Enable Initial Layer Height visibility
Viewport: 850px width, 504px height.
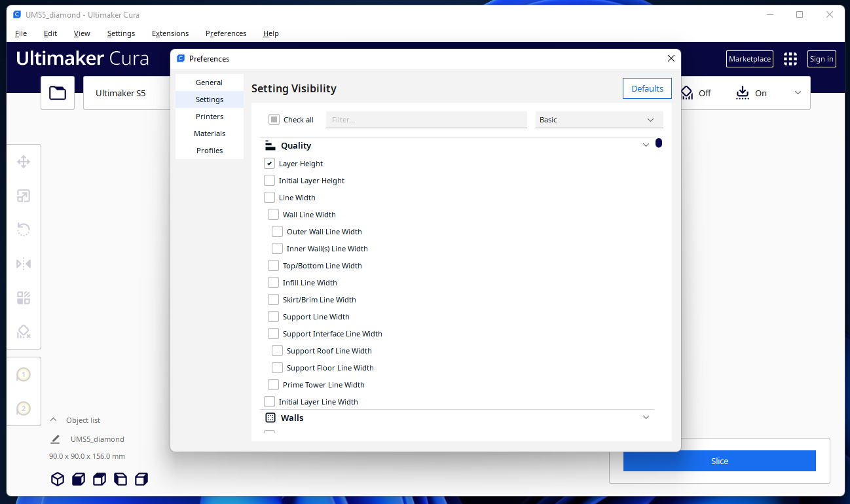269,181
